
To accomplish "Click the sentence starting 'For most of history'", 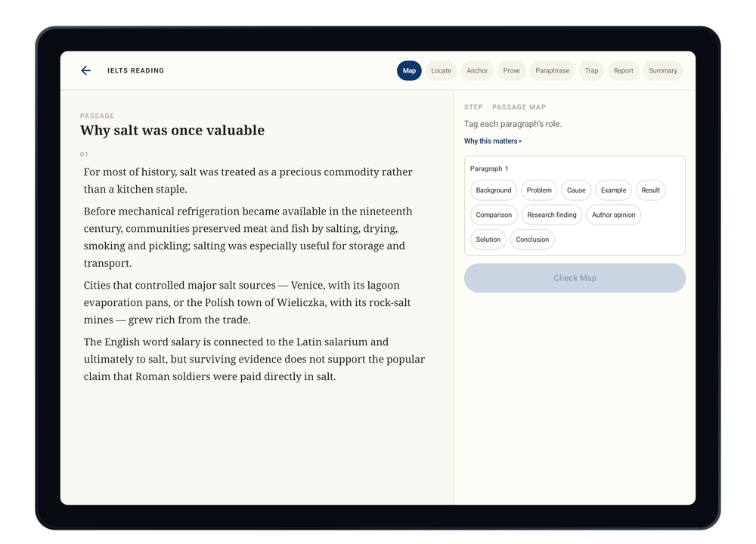I will (x=248, y=181).
